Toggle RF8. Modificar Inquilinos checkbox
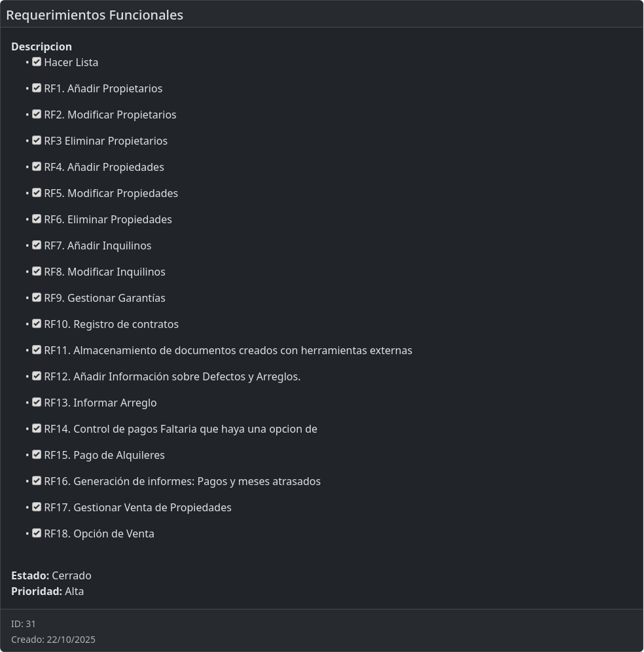 (37, 272)
